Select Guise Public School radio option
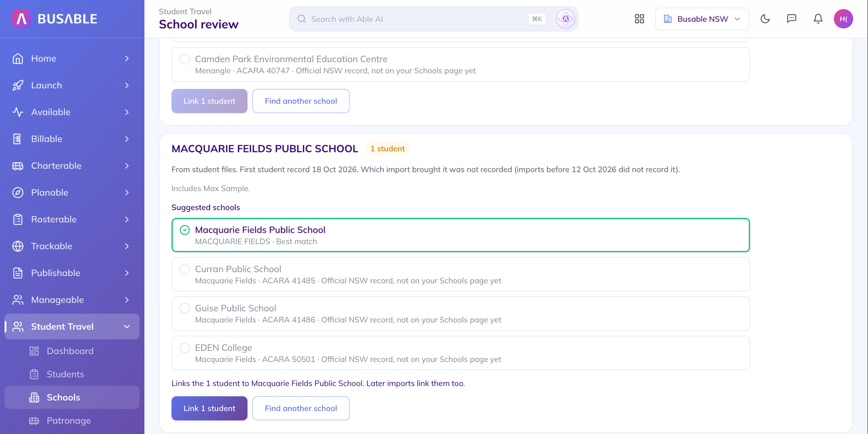 point(185,308)
